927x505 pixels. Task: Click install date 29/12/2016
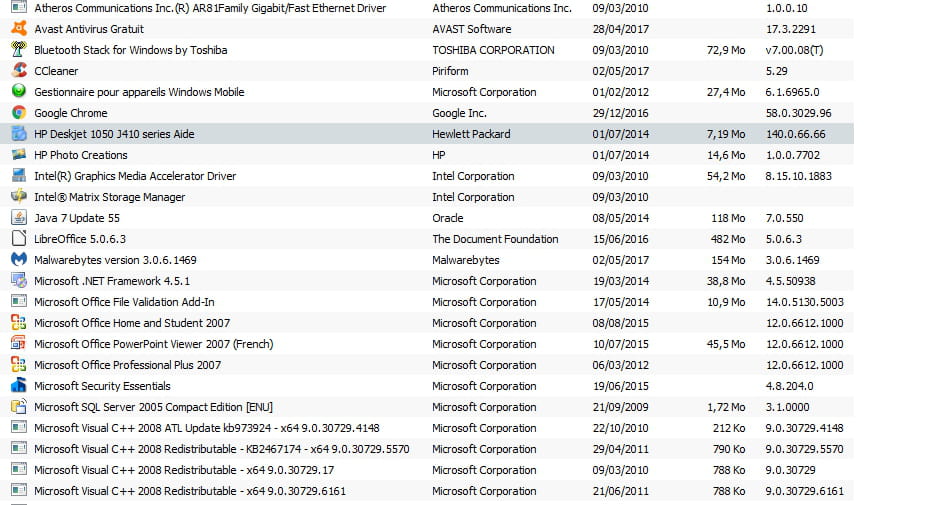620,113
